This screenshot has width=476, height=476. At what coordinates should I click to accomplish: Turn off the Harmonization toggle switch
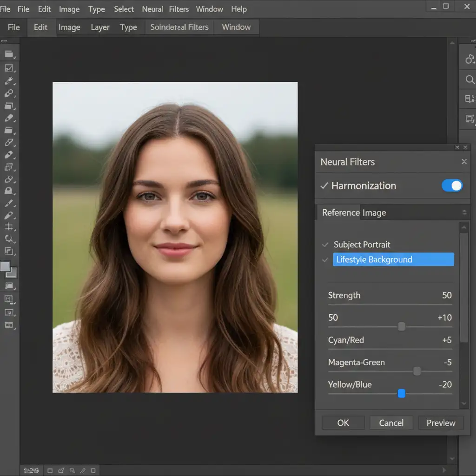tap(452, 186)
